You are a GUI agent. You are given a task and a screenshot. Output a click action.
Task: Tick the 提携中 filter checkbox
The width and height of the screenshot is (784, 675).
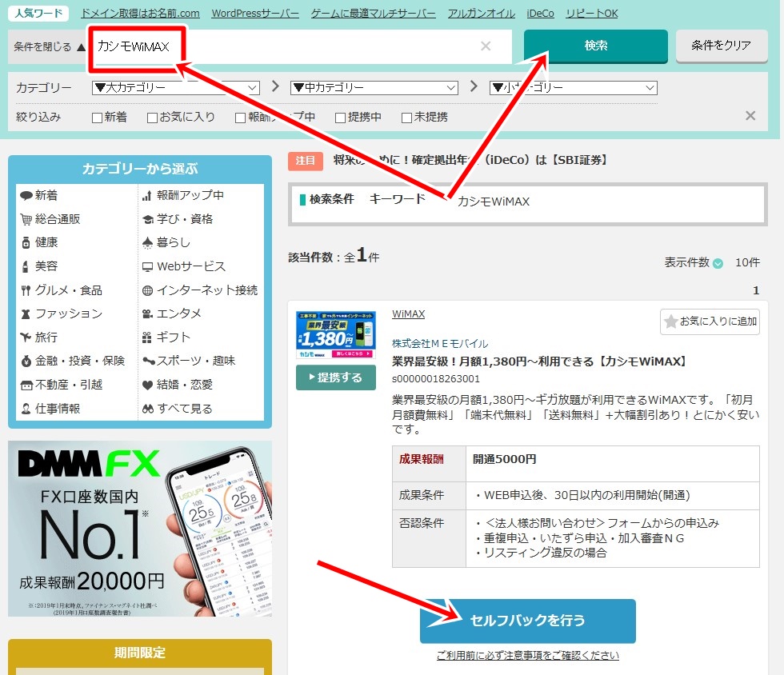340,118
